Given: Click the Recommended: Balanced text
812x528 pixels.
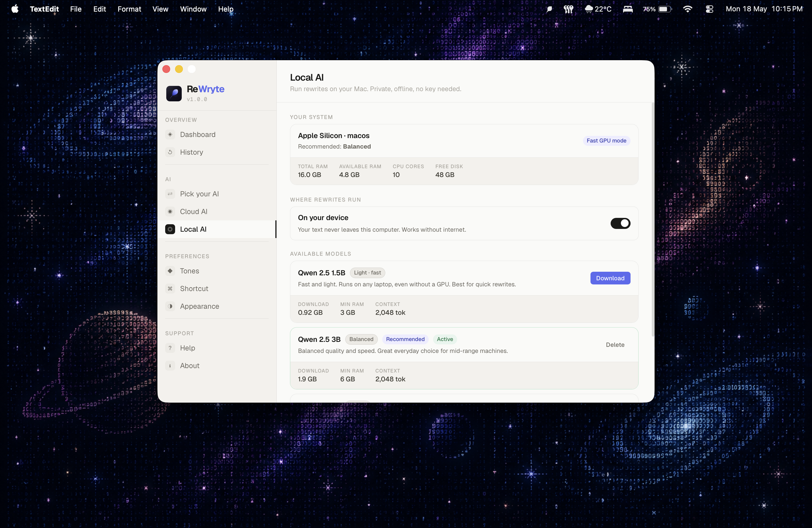Looking at the screenshot, I should coord(334,146).
